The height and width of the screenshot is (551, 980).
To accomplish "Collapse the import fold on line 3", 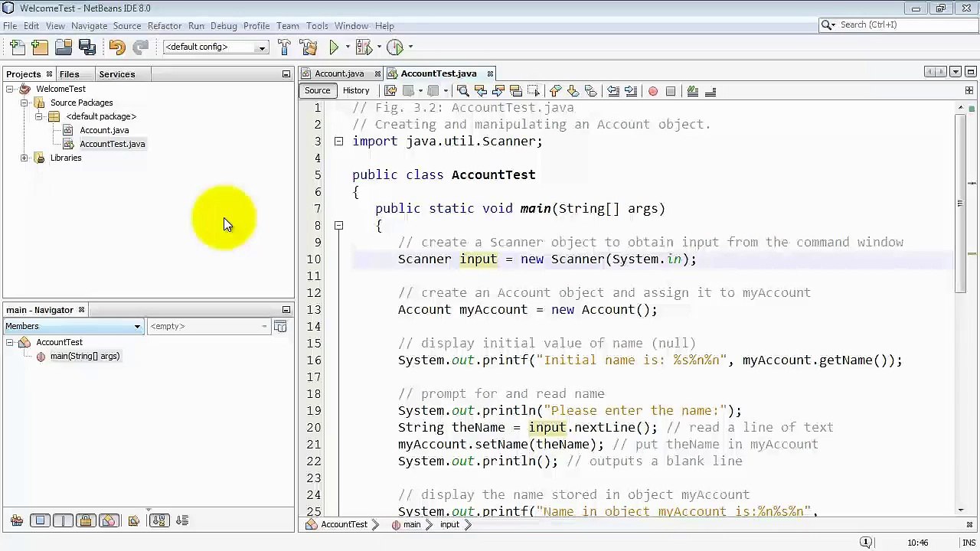I will tap(338, 141).
